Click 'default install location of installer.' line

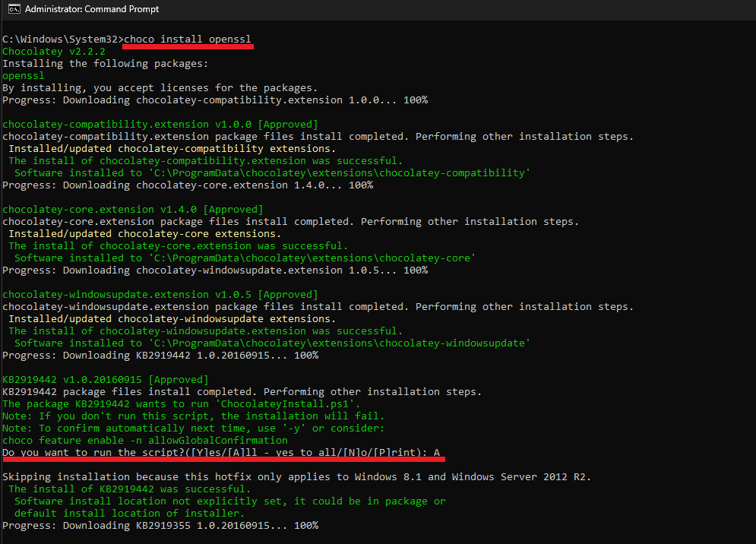[130, 514]
